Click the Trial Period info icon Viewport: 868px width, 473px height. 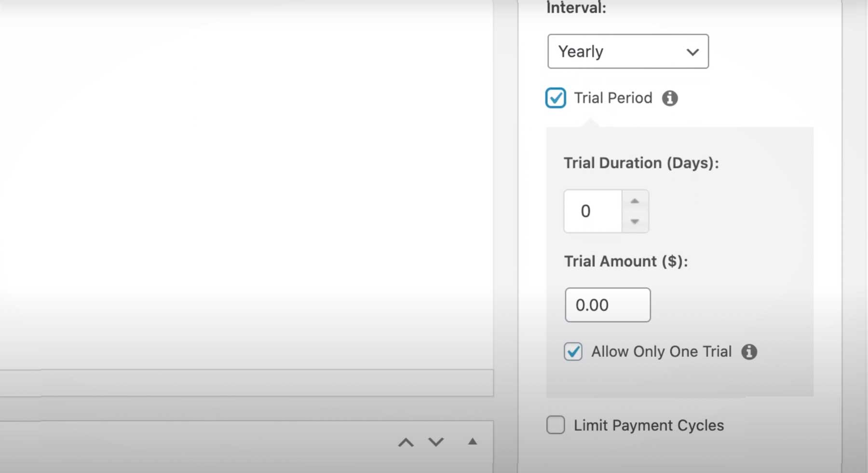pos(671,98)
